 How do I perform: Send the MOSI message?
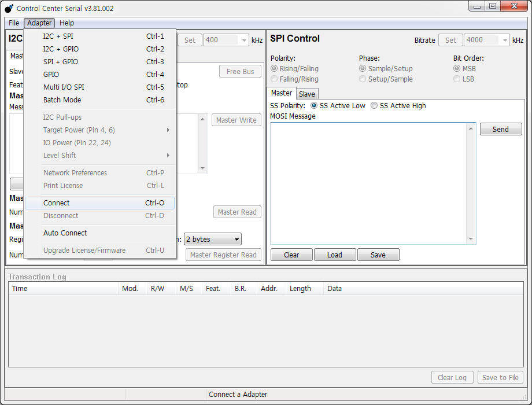coord(501,130)
